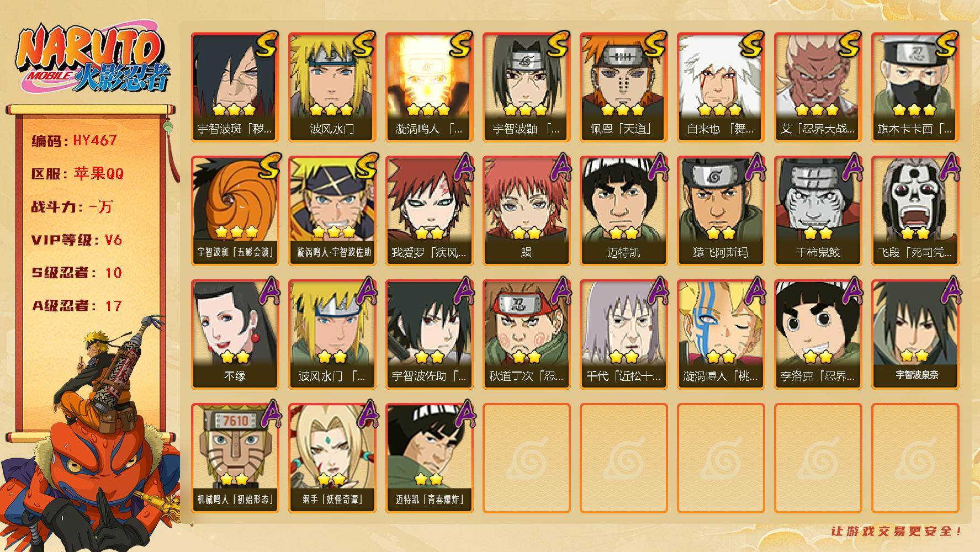This screenshot has width=980, height=552.
Task: Select the 不缘 ninja card
Action: pos(235,335)
